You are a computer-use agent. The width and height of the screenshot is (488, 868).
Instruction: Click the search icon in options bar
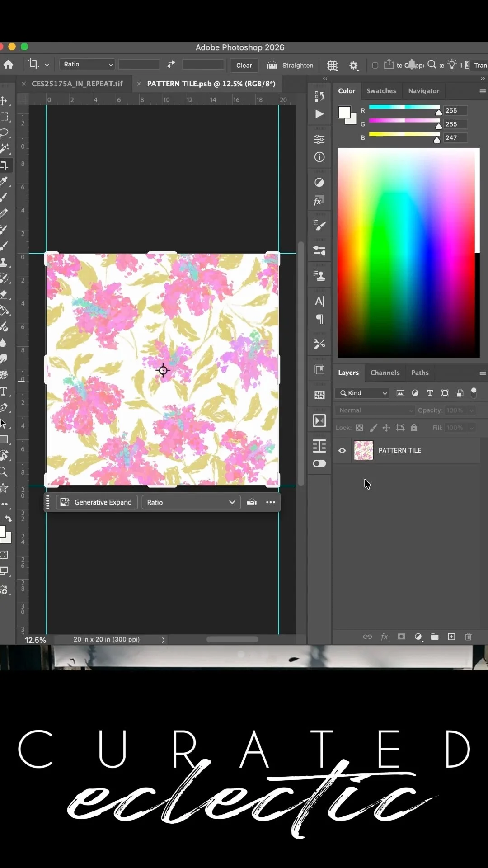tap(432, 65)
